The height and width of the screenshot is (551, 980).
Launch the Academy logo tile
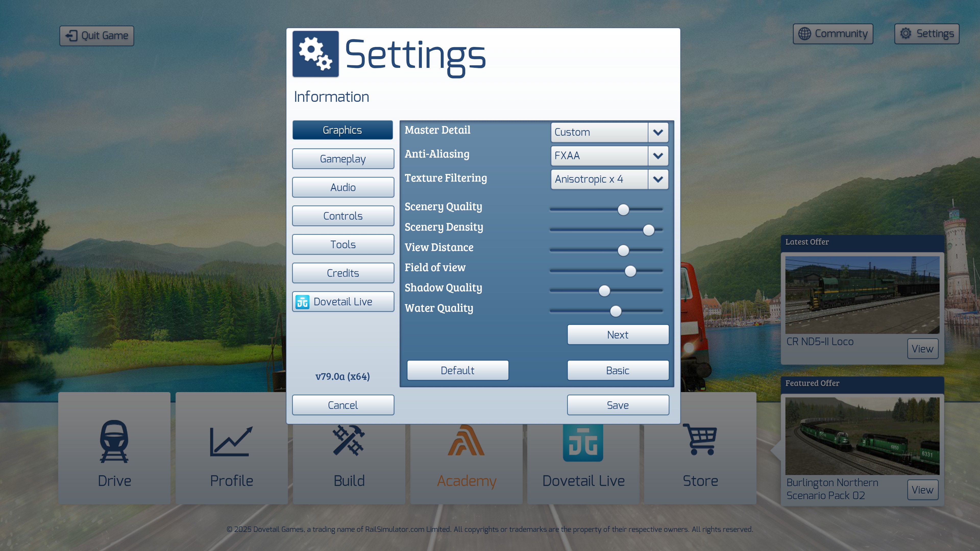466,464
